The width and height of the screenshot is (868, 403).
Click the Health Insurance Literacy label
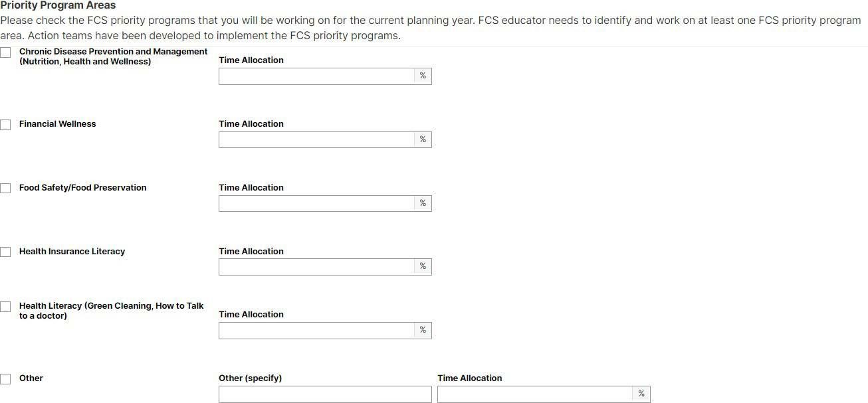(72, 251)
